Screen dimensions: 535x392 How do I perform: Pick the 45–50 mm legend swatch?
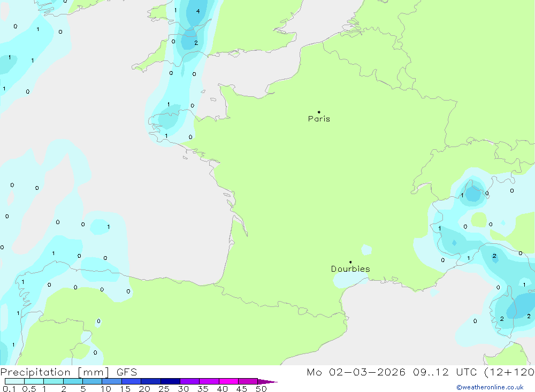(x=248, y=381)
